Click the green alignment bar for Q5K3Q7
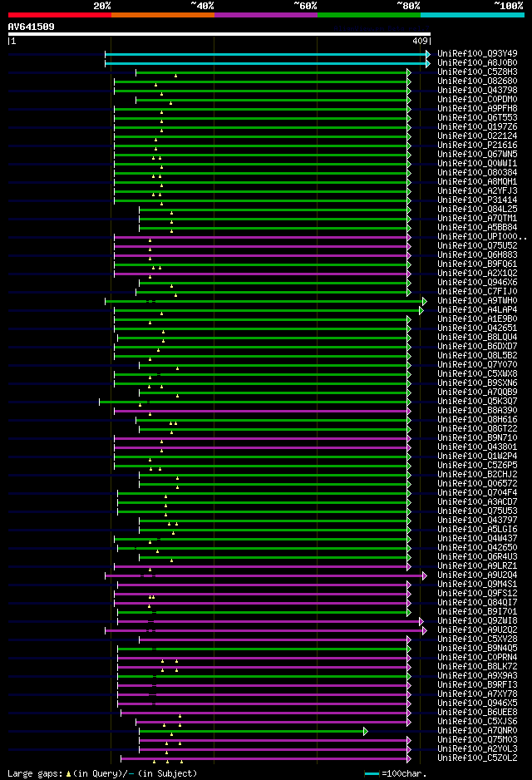This screenshot has width=532, height=780. pyautogui.click(x=255, y=402)
